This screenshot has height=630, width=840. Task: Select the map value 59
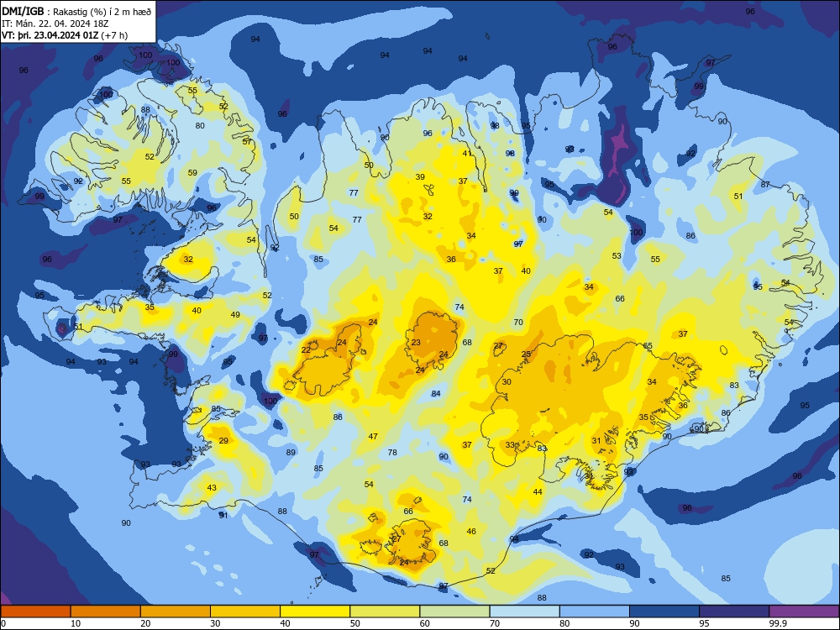coord(193,173)
